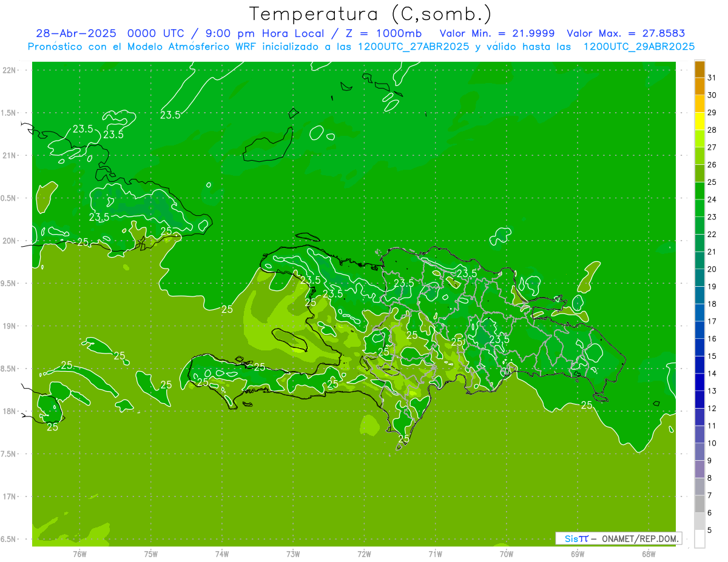Viewport: 728px width, 562px height.
Task: Click the 75W longitude axis label
Action: 151,554
